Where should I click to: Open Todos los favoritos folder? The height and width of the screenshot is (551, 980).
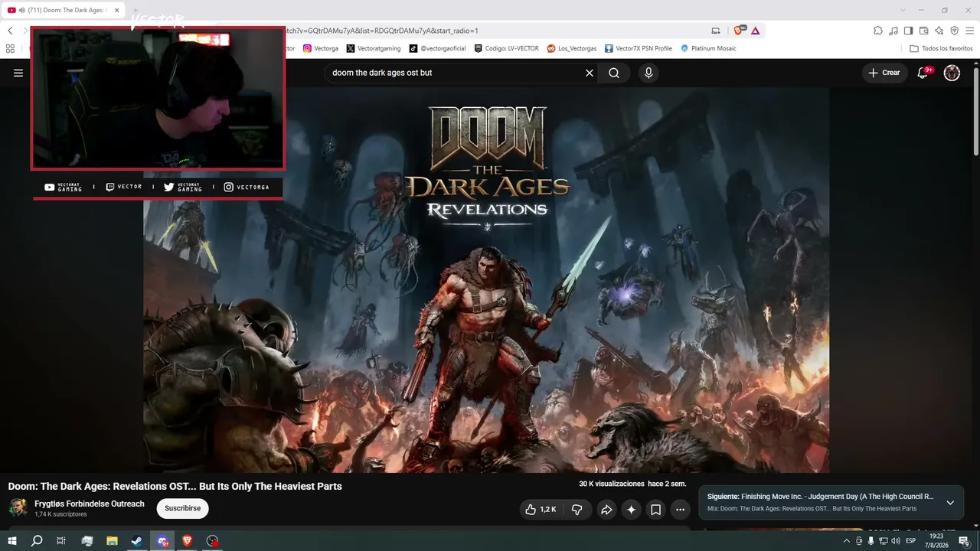941,48
